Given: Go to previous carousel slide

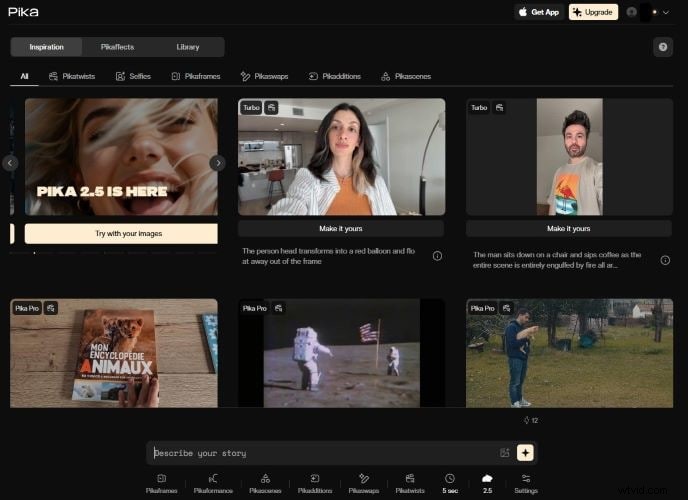Looking at the screenshot, I should [10, 163].
